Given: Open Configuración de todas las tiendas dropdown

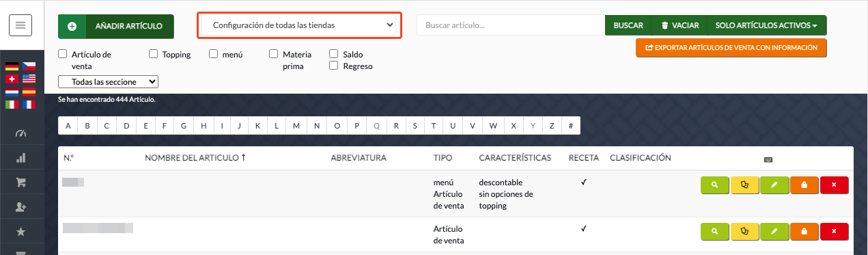Looking at the screenshot, I should click(x=300, y=25).
